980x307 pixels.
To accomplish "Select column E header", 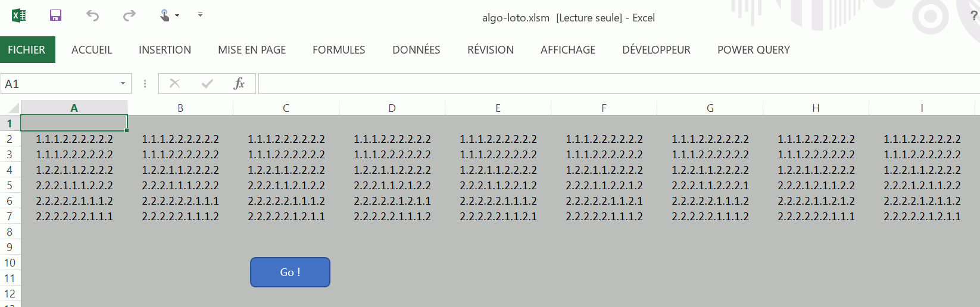I will point(498,108).
